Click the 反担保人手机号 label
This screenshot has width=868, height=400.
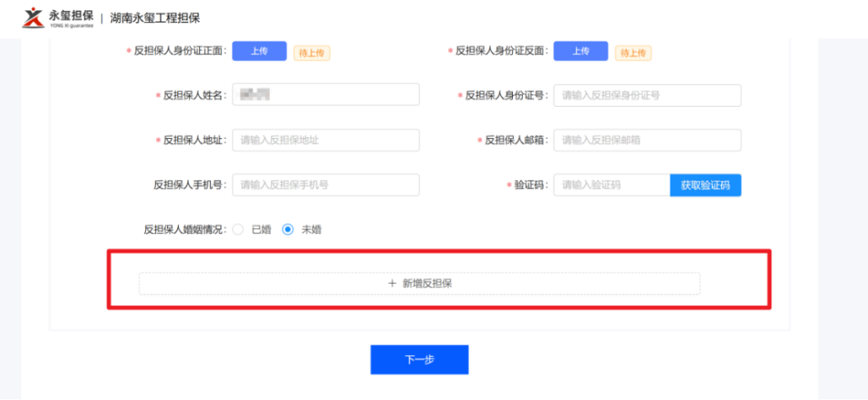pyautogui.click(x=191, y=185)
